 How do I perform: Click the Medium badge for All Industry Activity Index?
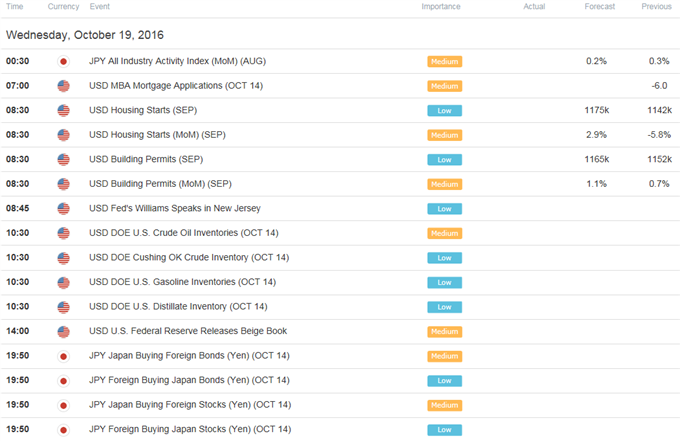(x=445, y=62)
